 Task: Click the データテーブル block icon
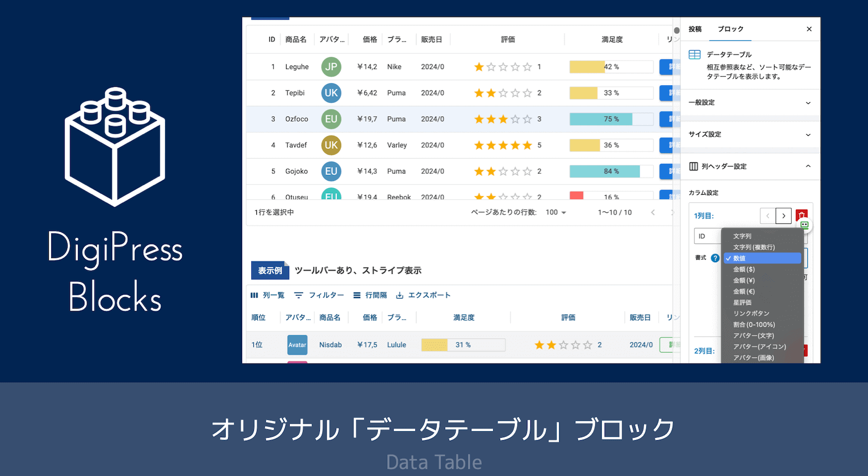tap(695, 54)
